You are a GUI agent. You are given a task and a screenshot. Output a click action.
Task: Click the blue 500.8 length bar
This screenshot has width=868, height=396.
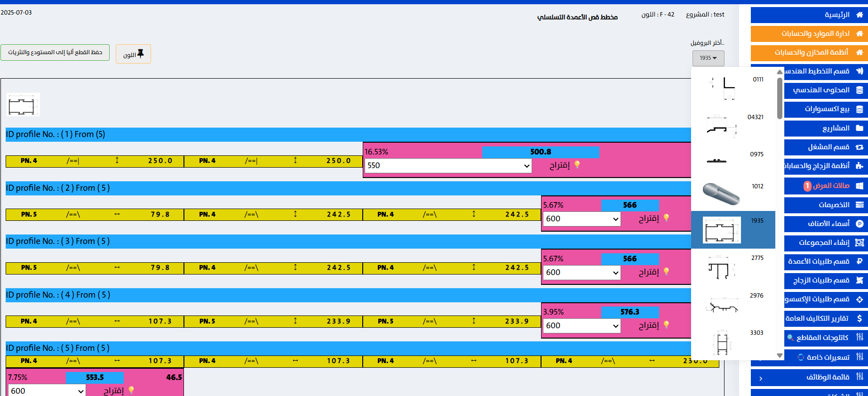[x=541, y=152]
